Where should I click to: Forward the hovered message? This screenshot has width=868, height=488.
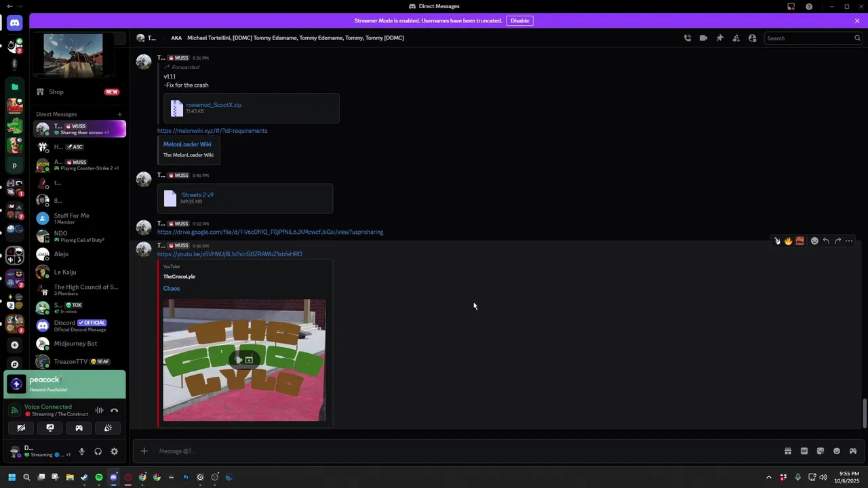coord(837,241)
